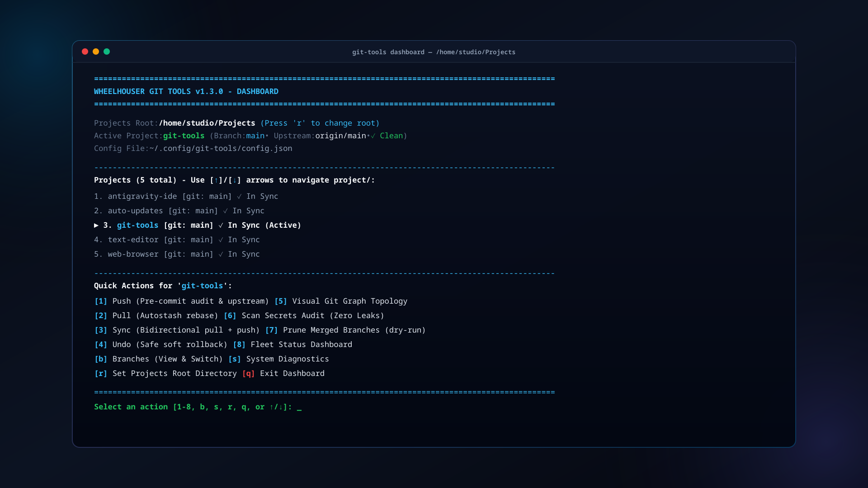Select project row '5. web-browser'
The height and width of the screenshot is (488, 868).
coord(177,254)
